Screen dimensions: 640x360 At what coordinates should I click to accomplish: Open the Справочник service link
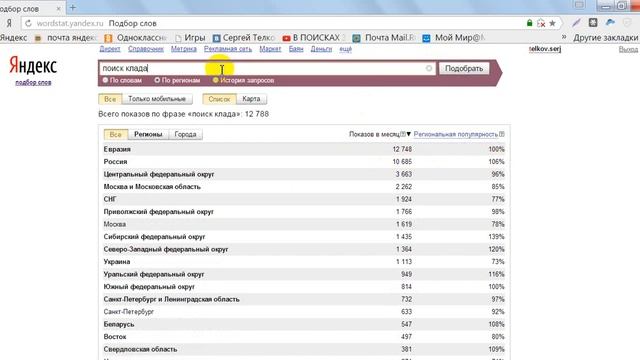point(146,49)
